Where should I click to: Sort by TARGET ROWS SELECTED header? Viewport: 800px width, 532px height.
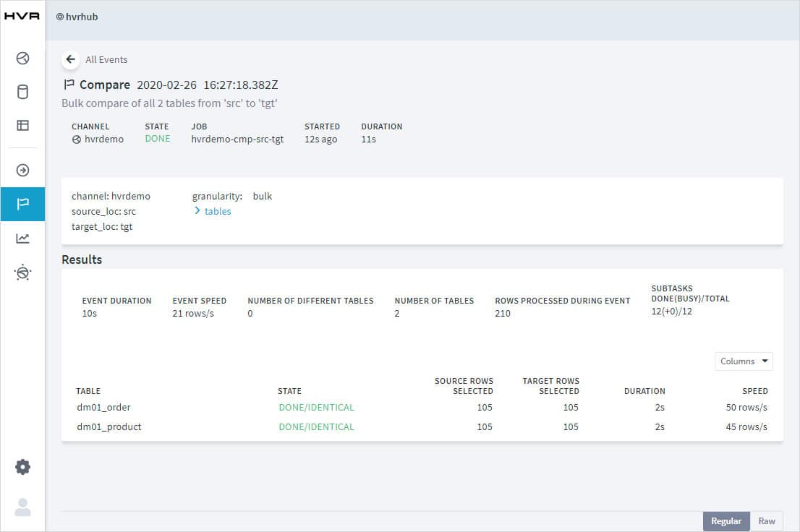(x=551, y=386)
